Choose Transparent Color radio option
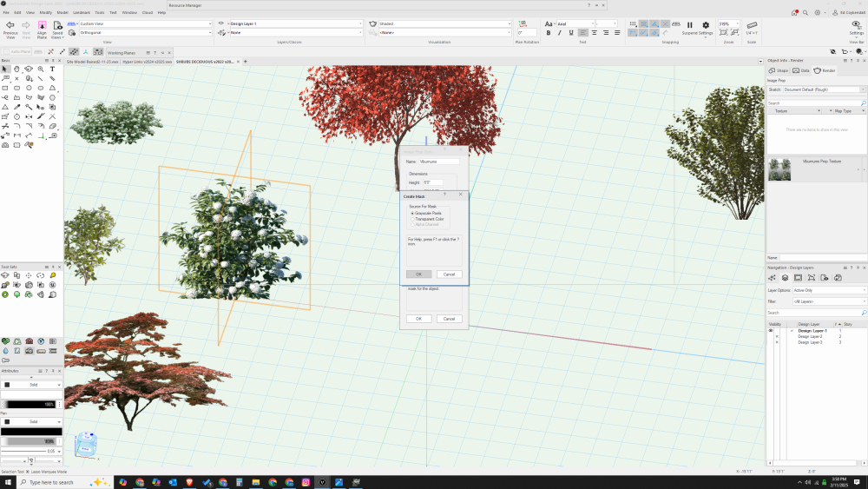 (411, 219)
